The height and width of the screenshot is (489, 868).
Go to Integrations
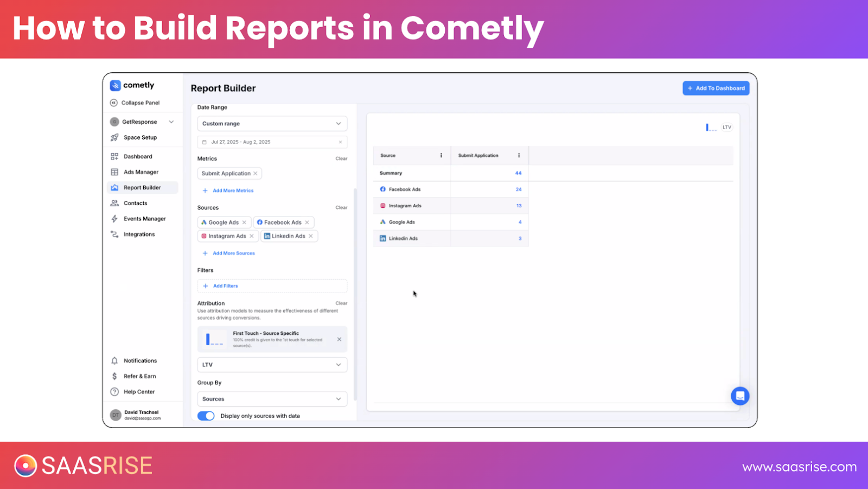139,234
